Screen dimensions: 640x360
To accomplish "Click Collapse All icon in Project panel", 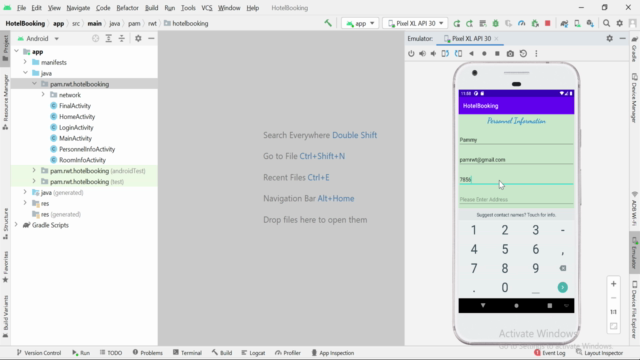I will [122, 38].
